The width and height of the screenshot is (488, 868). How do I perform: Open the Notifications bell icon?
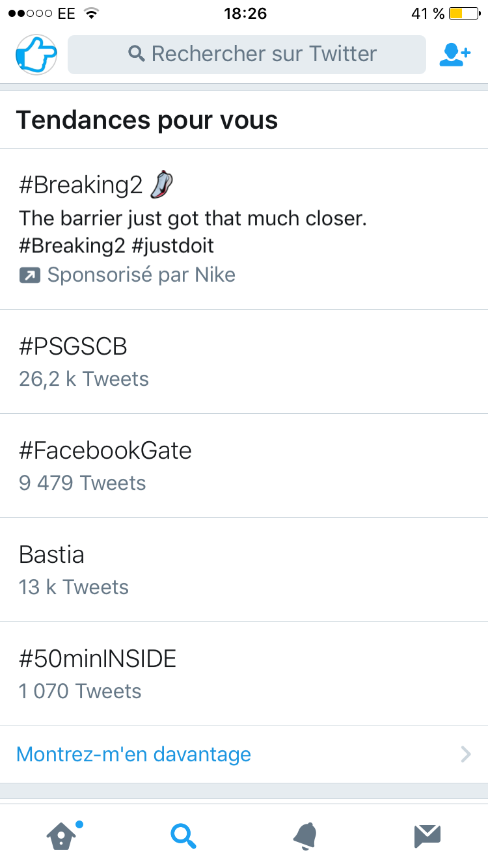click(x=305, y=835)
